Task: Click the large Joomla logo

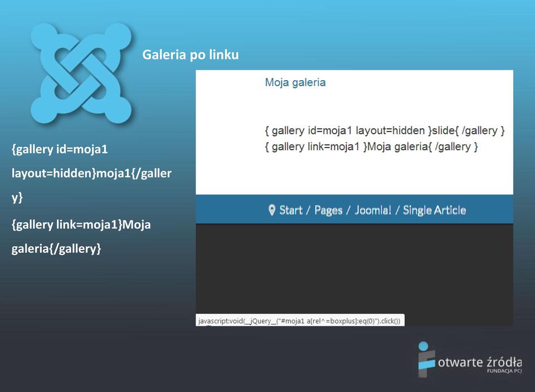Action: pyautogui.click(x=81, y=73)
